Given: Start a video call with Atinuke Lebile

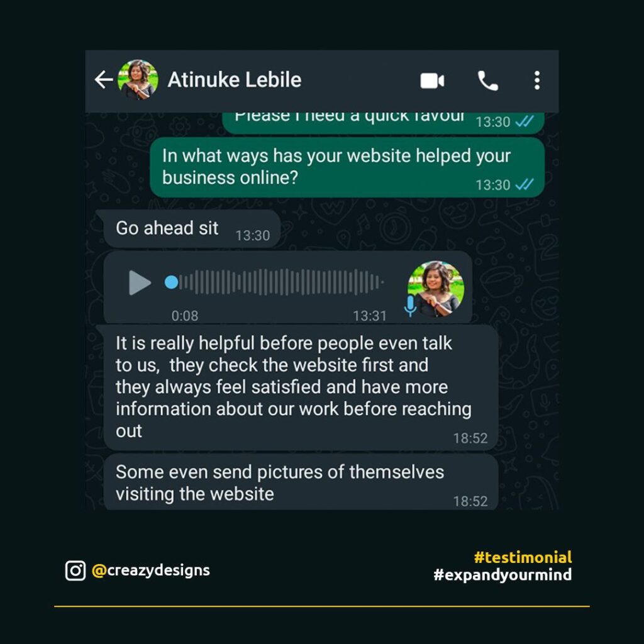Looking at the screenshot, I should pos(432,80).
